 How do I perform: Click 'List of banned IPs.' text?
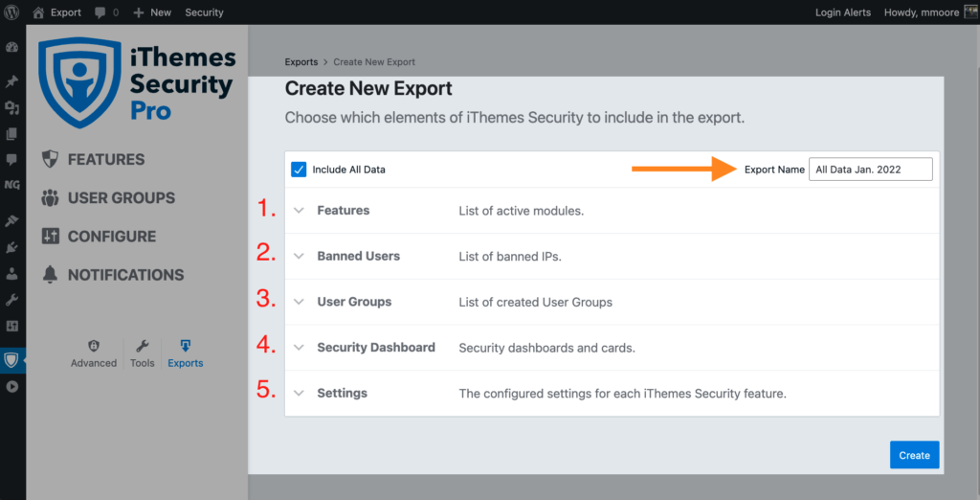point(510,257)
